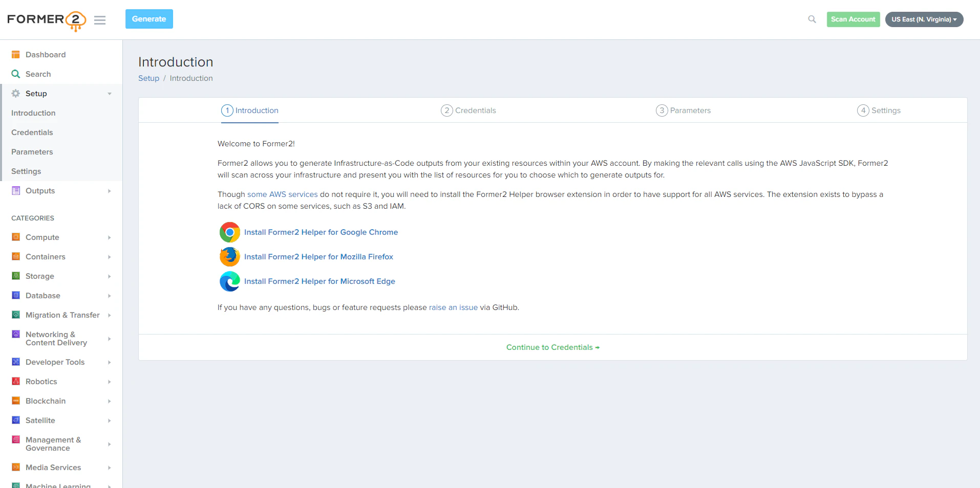Click the Developer Tools icon
Viewport: 980px width, 488px height.
coord(16,362)
